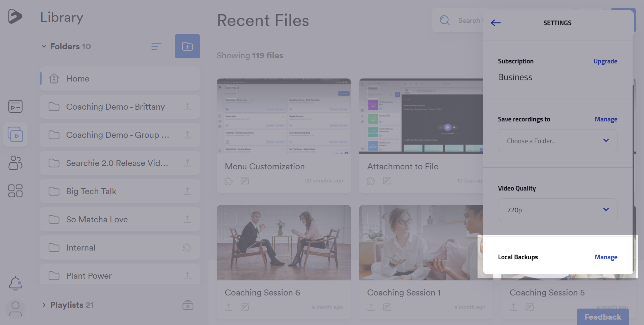644x325 pixels.
Task: Open the Coaching Session 6 thumbnail
Action: click(x=284, y=242)
